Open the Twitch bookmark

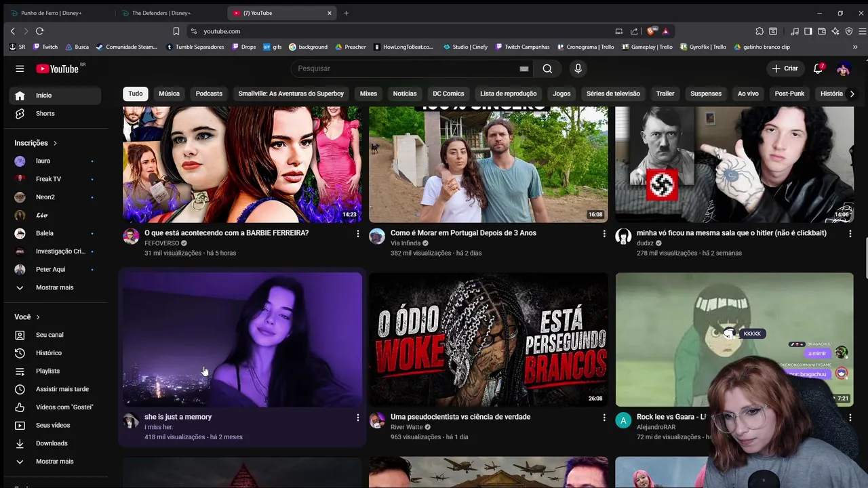tap(45, 47)
